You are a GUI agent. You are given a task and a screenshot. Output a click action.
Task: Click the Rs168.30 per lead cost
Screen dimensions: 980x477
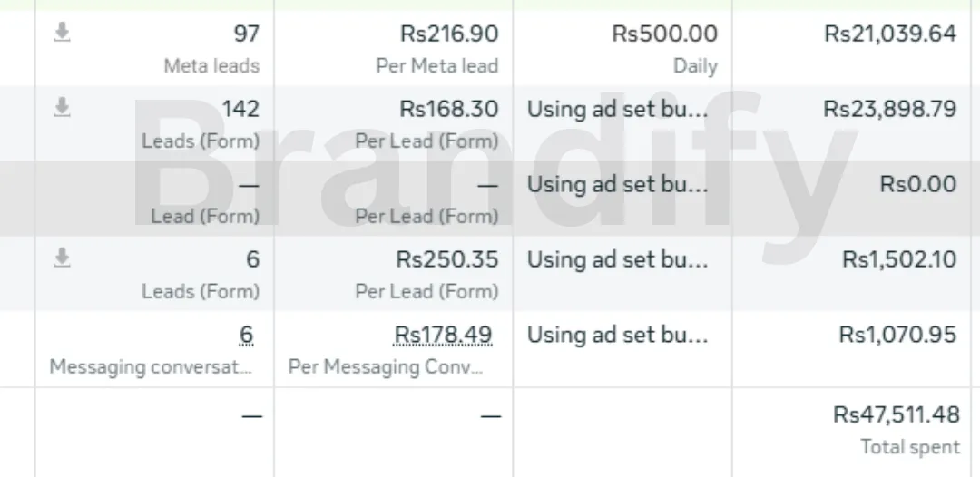pos(448,110)
